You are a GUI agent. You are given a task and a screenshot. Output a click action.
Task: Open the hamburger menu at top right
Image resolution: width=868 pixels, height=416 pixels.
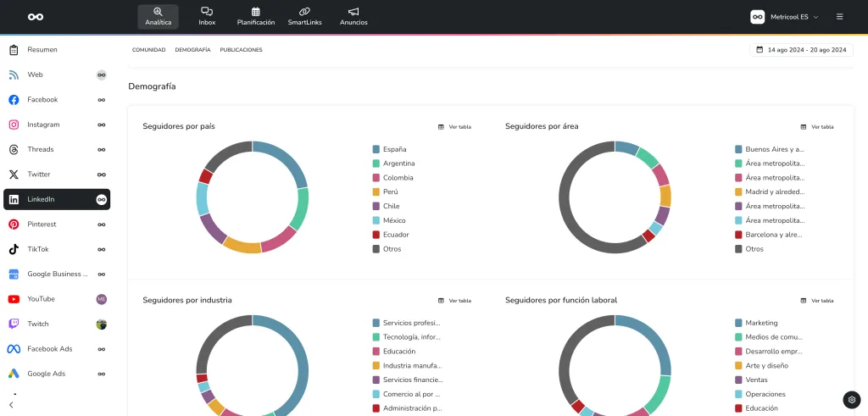(x=839, y=16)
